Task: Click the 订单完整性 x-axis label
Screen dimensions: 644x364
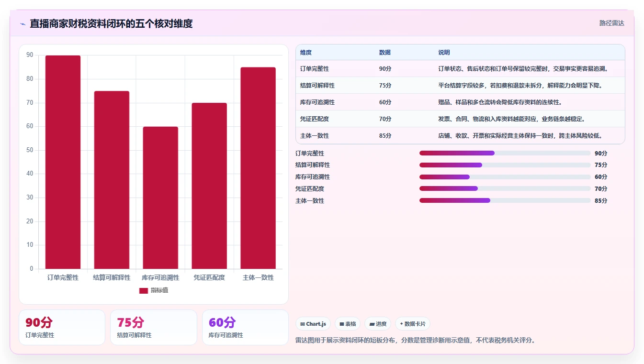Action: (x=63, y=277)
